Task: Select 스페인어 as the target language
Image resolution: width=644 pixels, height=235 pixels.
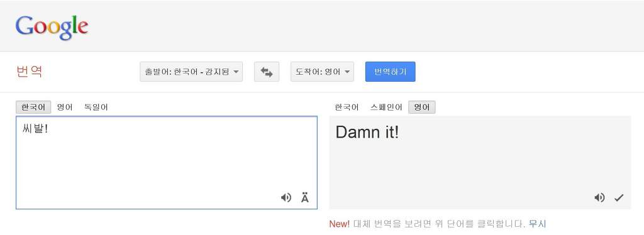Action: [x=386, y=107]
